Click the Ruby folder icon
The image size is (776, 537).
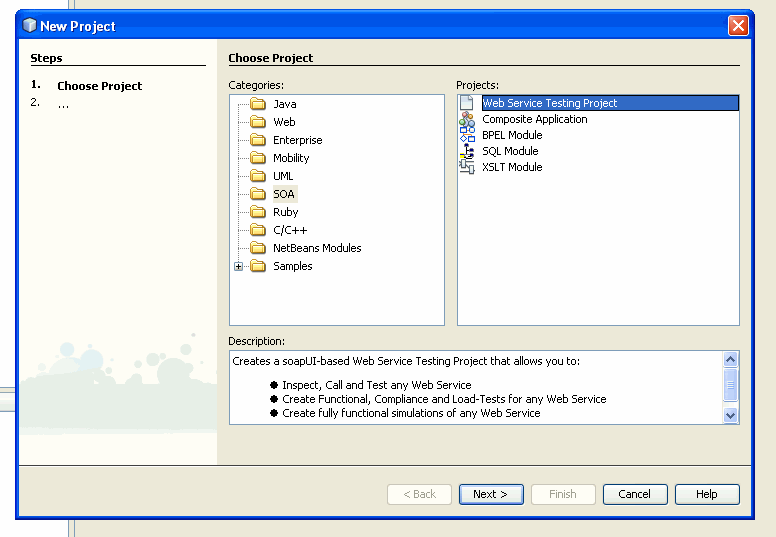point(258,212)
